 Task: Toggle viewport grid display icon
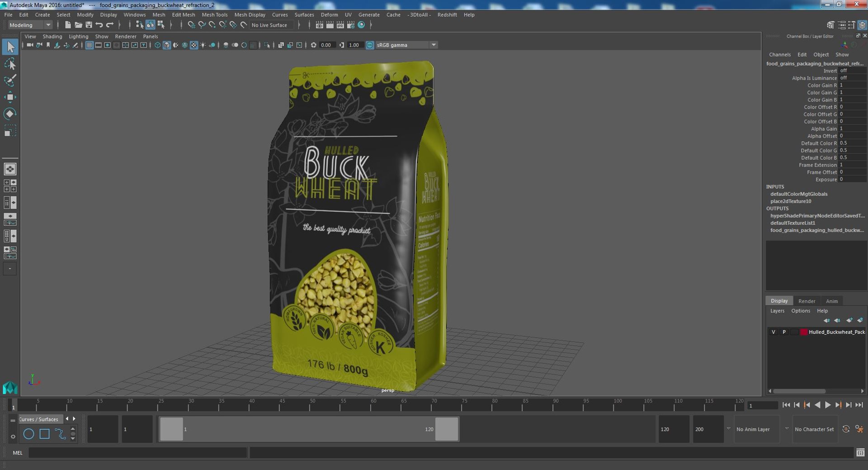[89, 45]
